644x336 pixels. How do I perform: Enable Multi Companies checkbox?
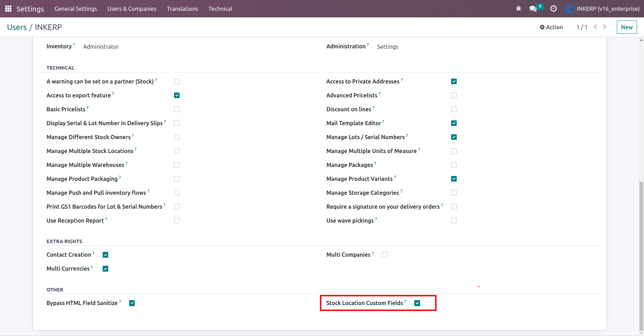tap(385, 255)
